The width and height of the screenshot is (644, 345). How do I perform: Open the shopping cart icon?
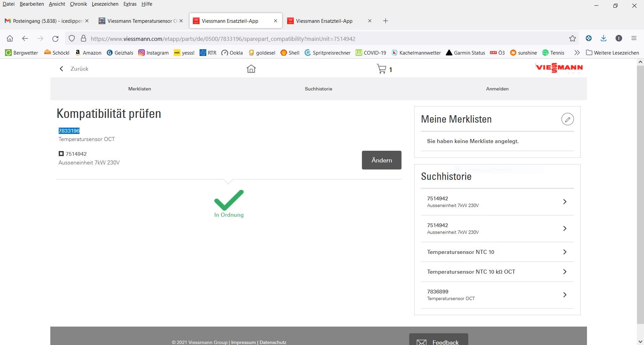click(x=381, y=69)
